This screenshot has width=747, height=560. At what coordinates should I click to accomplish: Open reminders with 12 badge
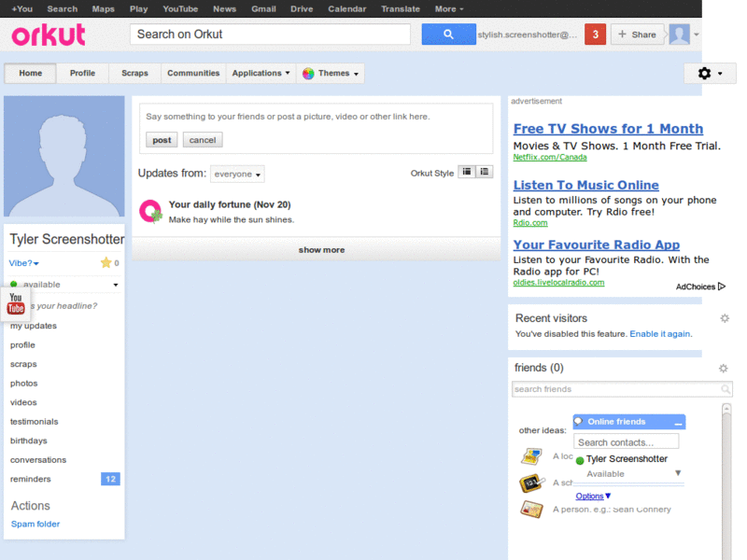pyautogui.click(x=63, y=479)
